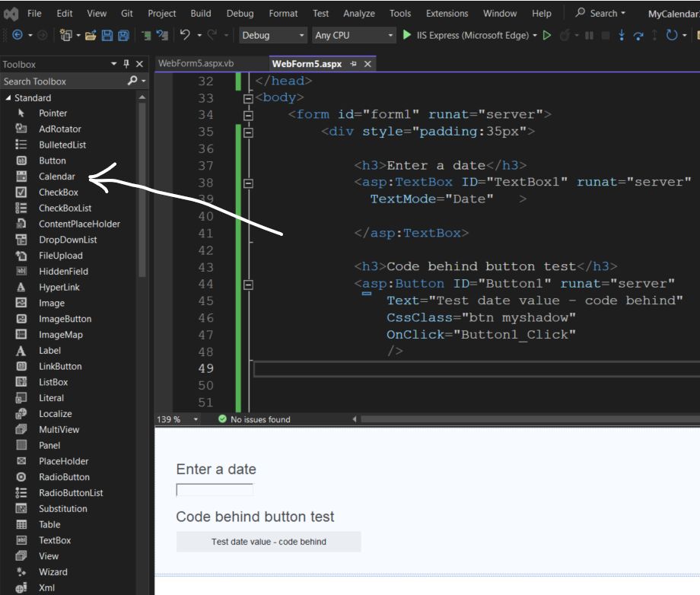Click Start Without Debugging outline play icon
700x595 pixels.
click(x=547, y=35)
